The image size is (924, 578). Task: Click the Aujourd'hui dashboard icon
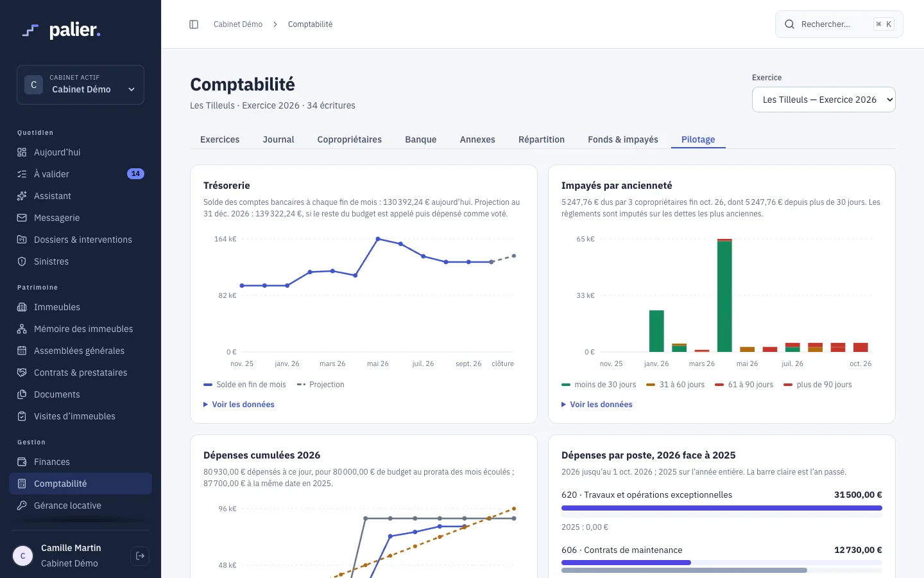click(22, 152)
